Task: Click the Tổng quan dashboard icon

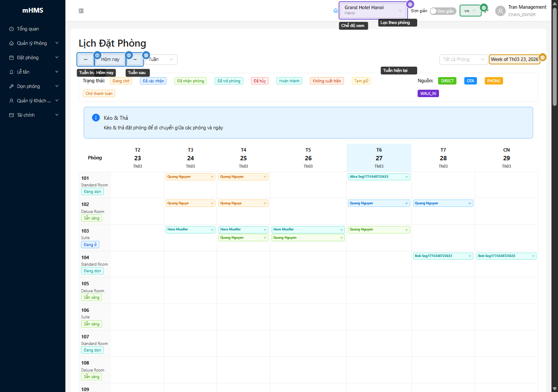Action: [x=11, y=29]
